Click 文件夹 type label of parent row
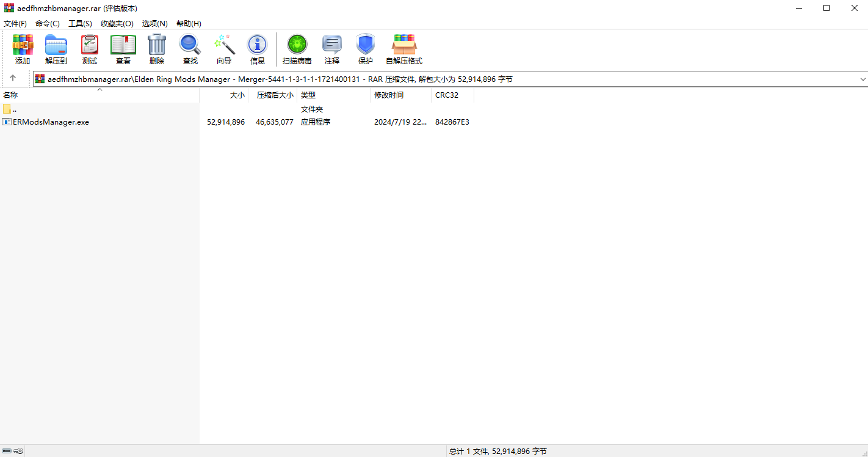This screenshot has width=868, height=457. coord(312,109)
